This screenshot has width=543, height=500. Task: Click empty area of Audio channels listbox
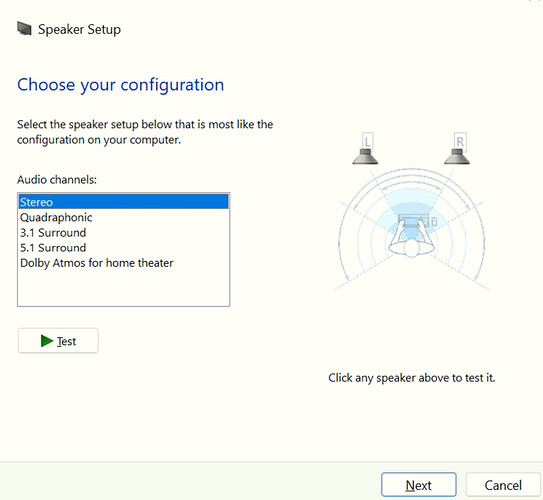[x=124, y=288]
